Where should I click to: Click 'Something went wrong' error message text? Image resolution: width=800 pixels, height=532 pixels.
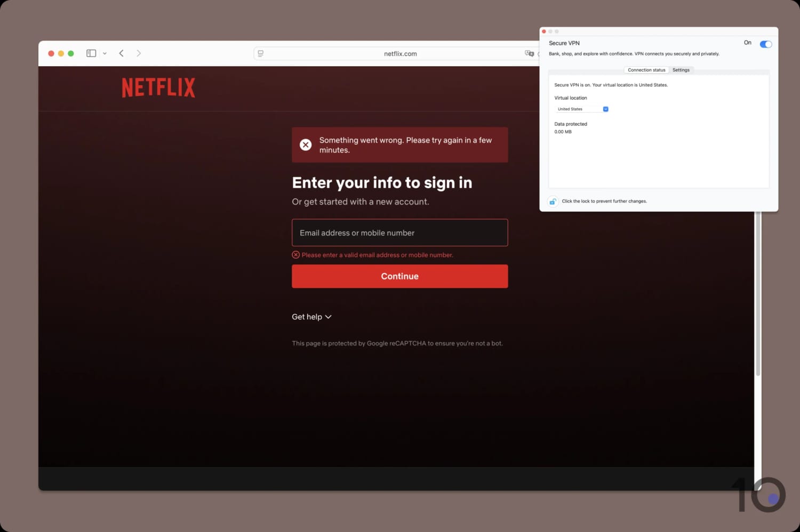click(405, 145)
